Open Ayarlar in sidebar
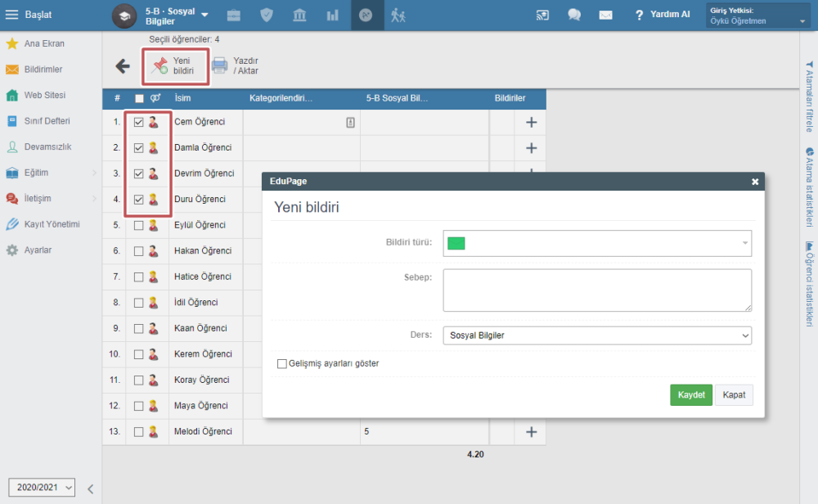The image size is (818, 504). pyautogui.click(x=38, y=250)
